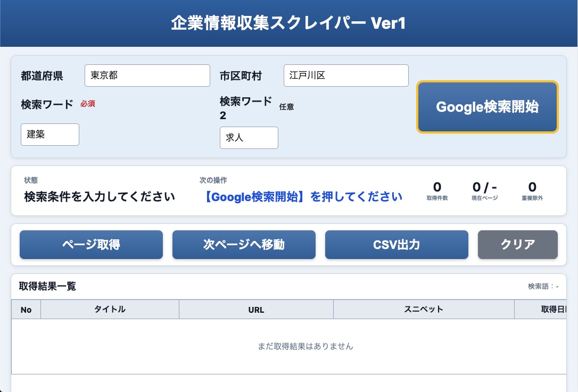578x392 pixels.
Task: Focus the required 検索ワード field containing 建築
Action: tap(50, 135)
